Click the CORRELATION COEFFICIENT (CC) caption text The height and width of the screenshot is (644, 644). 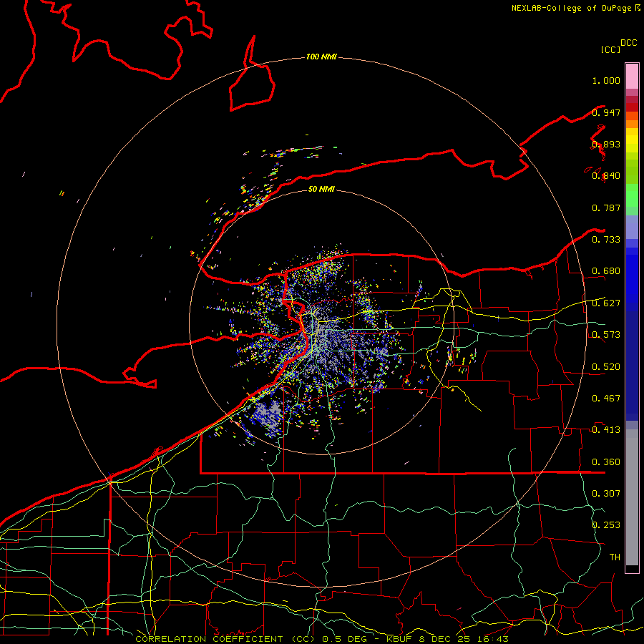tap(225, 639)
